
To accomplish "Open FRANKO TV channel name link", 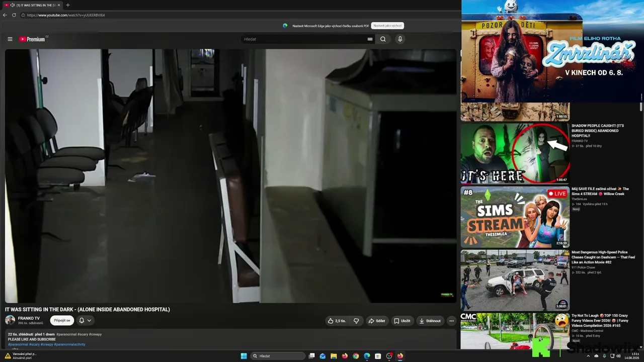I will (29, 318).
